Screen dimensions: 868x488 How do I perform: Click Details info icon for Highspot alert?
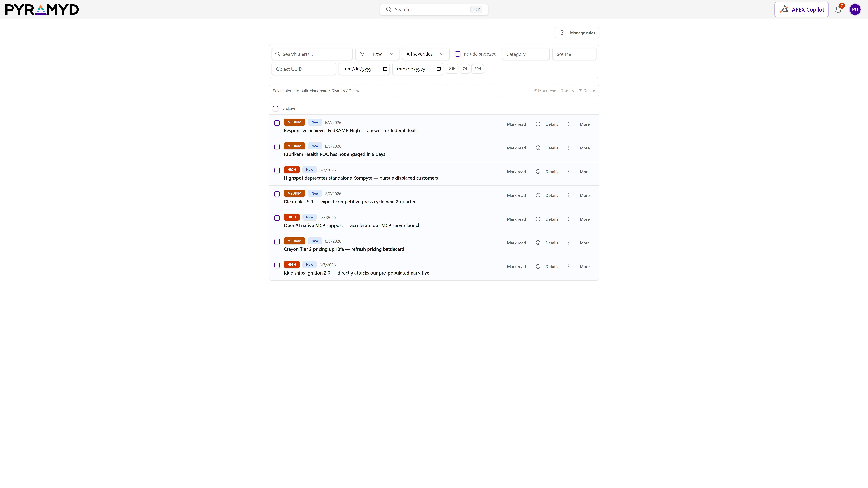(538, 172)
